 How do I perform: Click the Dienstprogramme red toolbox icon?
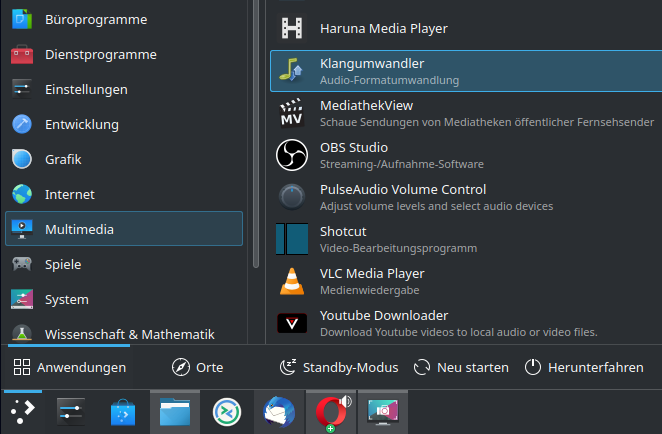(x=22, y=54)
